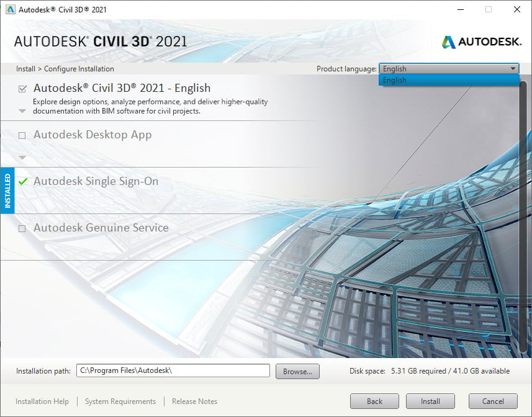532x417 pixels.
Task: Click the Installation path text field
Action: point(173,370)
